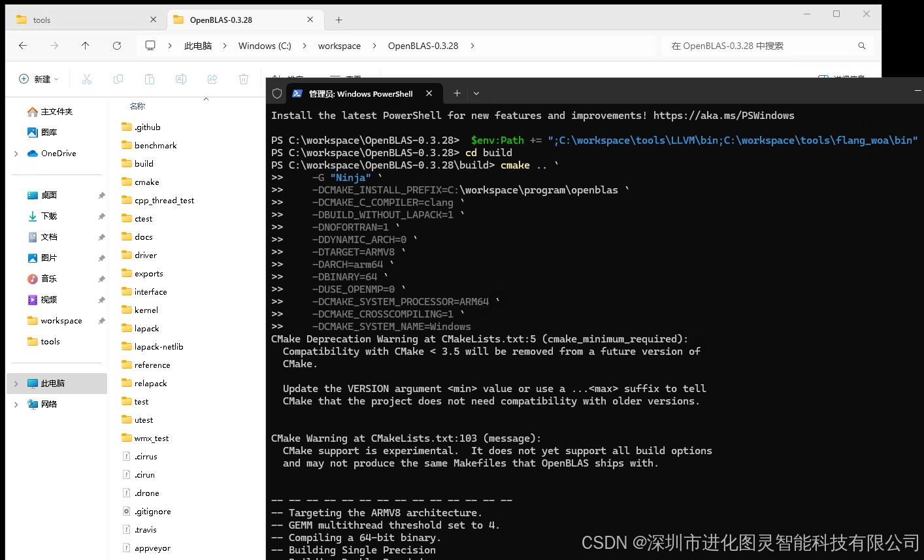
Task: Click the Rename icon in Explorer toolbar
Action: click(x=181, y=79)
